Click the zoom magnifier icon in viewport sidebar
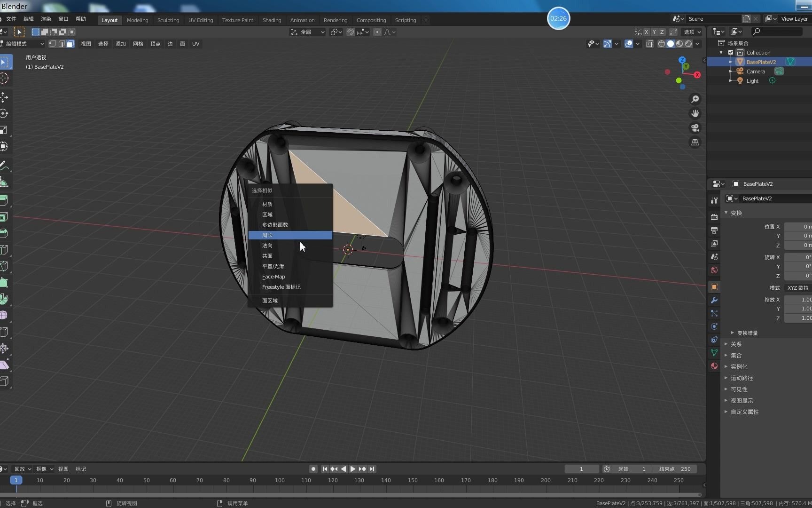Image resolution: width=812 pixels, height=508 pixels. click(695, 99)
